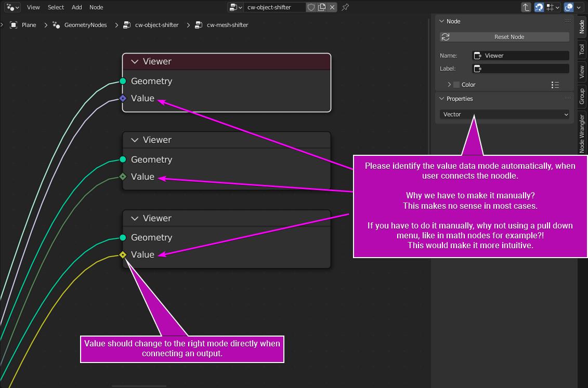Collapse the Viewer node with yellow Value socket
The width and height of the screenshot is (588, 388).
coord(135,218)
